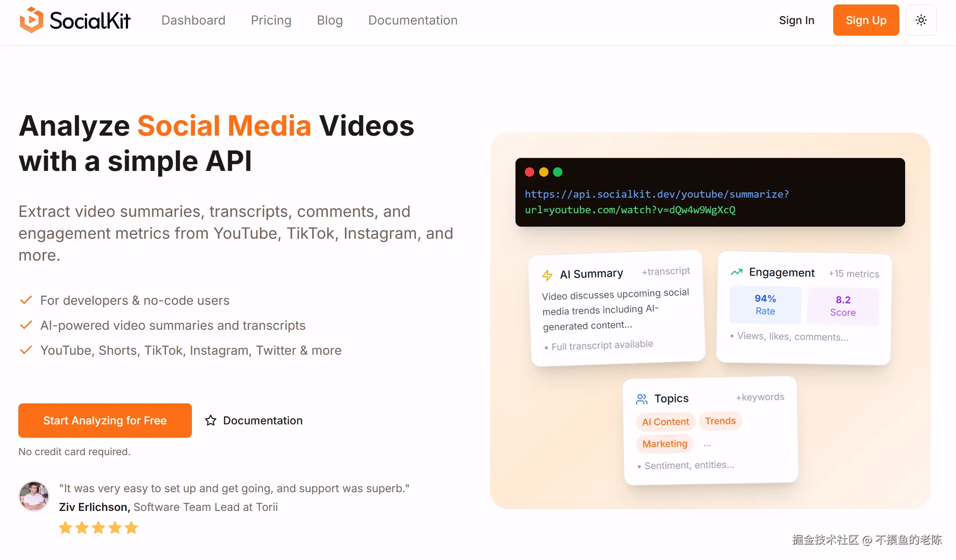Click Ziv Erlichson's avatar photo
Viewport: 956px width, 560px height.
[x=34, y=496]
